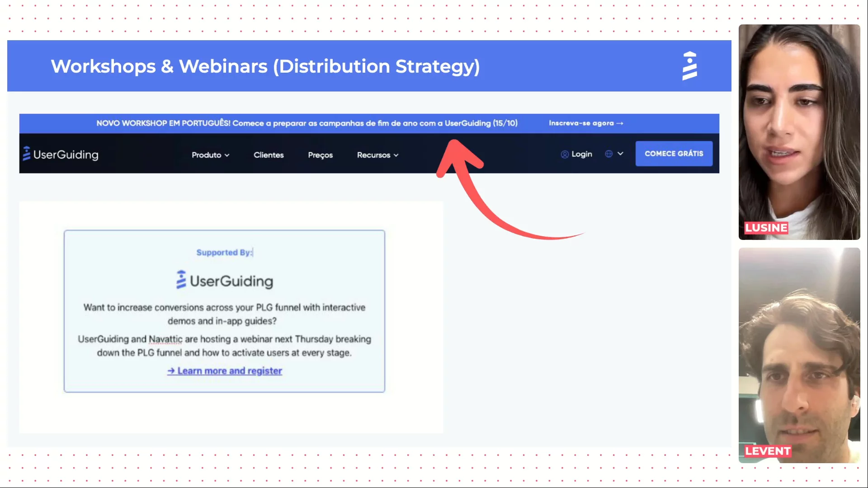Viewport: 868px width, 488px height.
Task: Click arrow icon before Learn more link
Action: tap(171, 371)
